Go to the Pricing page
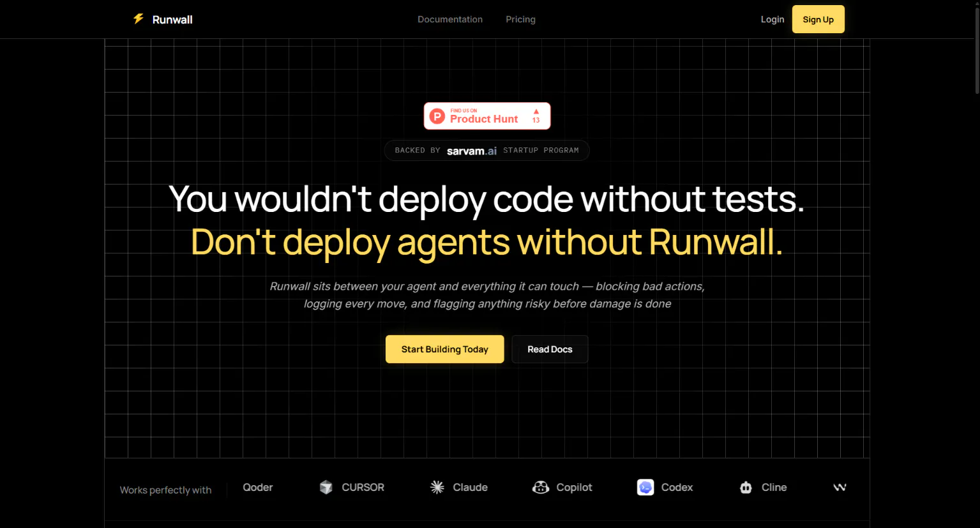 (520, 19)
